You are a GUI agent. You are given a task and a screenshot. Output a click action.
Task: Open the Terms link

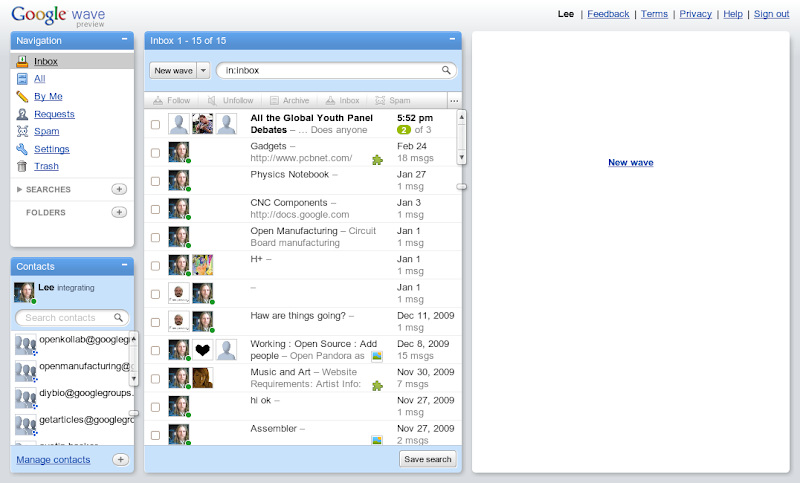(654, 14)
